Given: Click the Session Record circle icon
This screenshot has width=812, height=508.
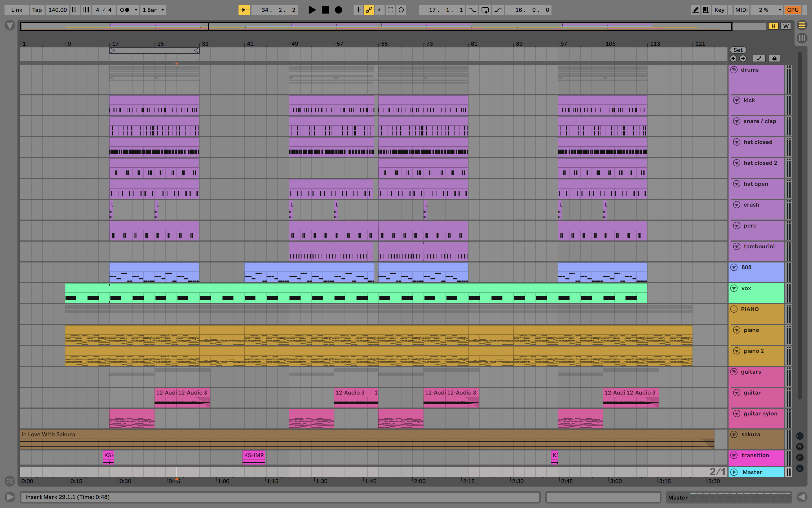Looking at the screenshot, I should (401, 10).
